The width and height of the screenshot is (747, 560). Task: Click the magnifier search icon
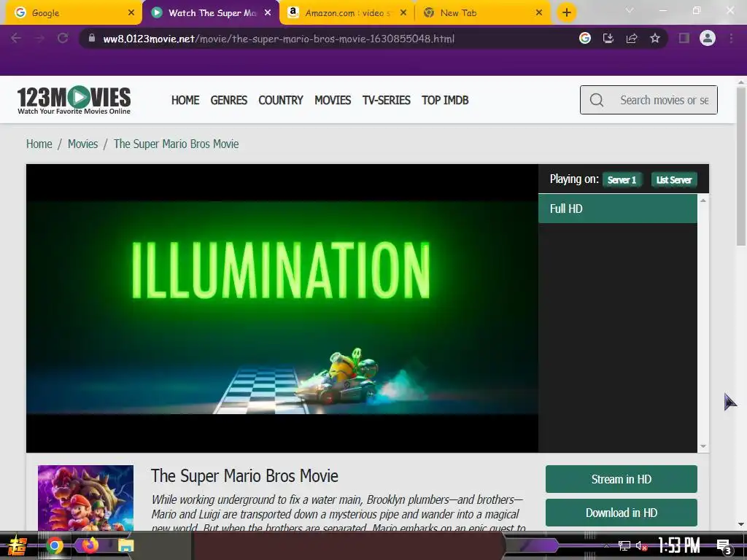pos(597,100)
